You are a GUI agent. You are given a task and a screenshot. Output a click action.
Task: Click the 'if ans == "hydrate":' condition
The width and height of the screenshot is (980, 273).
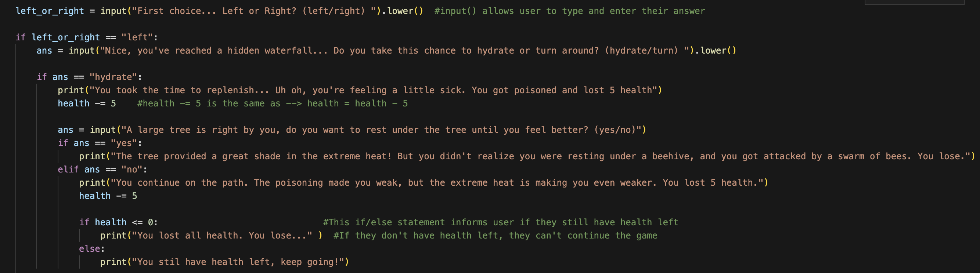click(x=89, y=77)
